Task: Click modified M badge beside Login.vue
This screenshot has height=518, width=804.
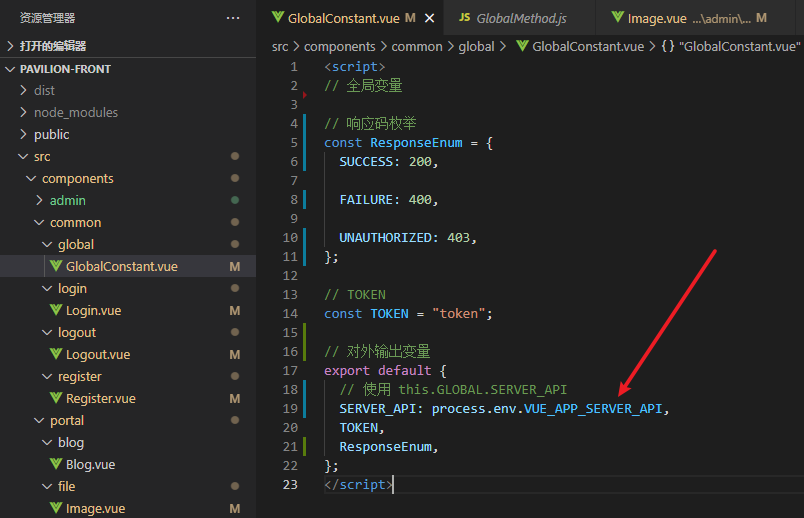Action: (x=235, y=311)
